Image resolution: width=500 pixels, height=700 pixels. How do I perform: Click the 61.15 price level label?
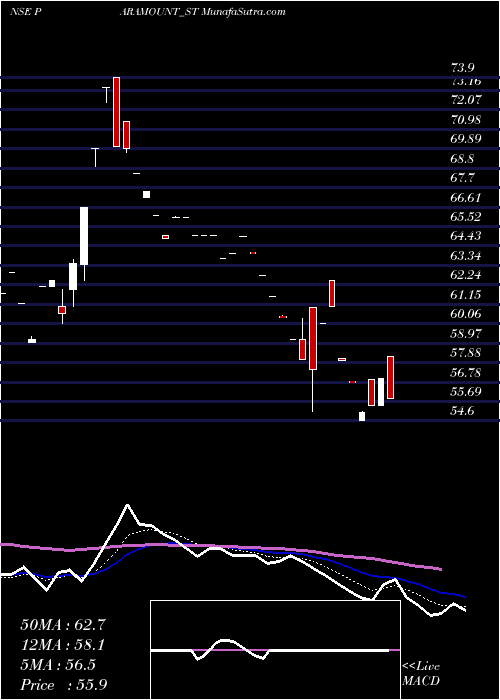point(467,294)
